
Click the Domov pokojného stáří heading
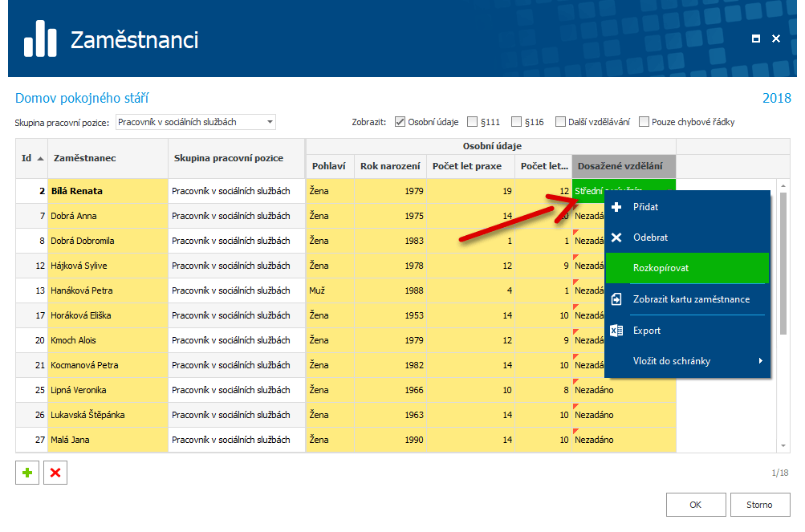click(82, 98)
